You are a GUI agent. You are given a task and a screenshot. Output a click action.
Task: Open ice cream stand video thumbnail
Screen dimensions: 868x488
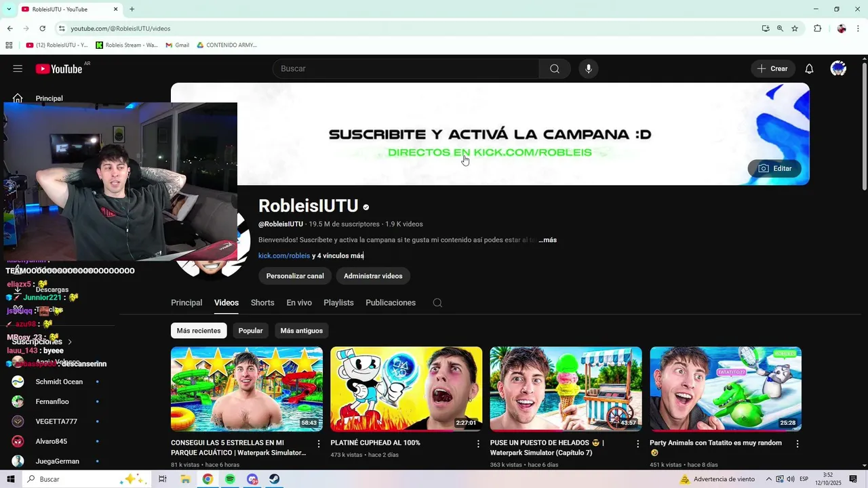click(x=566, y=389)
